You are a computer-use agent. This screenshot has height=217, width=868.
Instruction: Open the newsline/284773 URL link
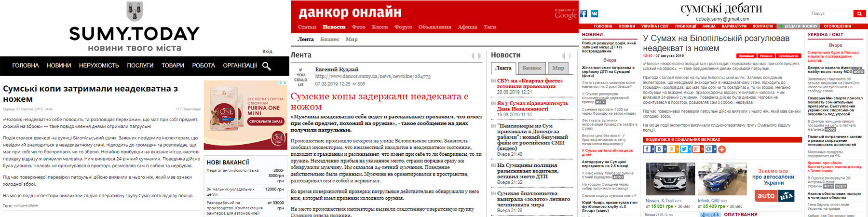(373, 77)
